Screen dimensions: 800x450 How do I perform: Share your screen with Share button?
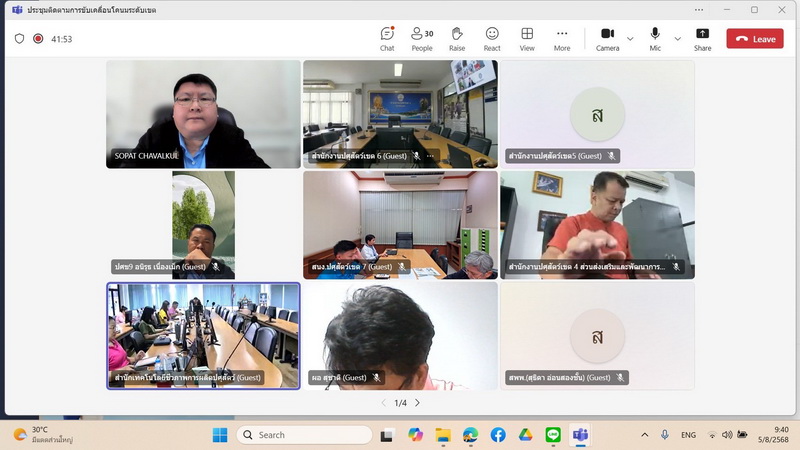703,38
